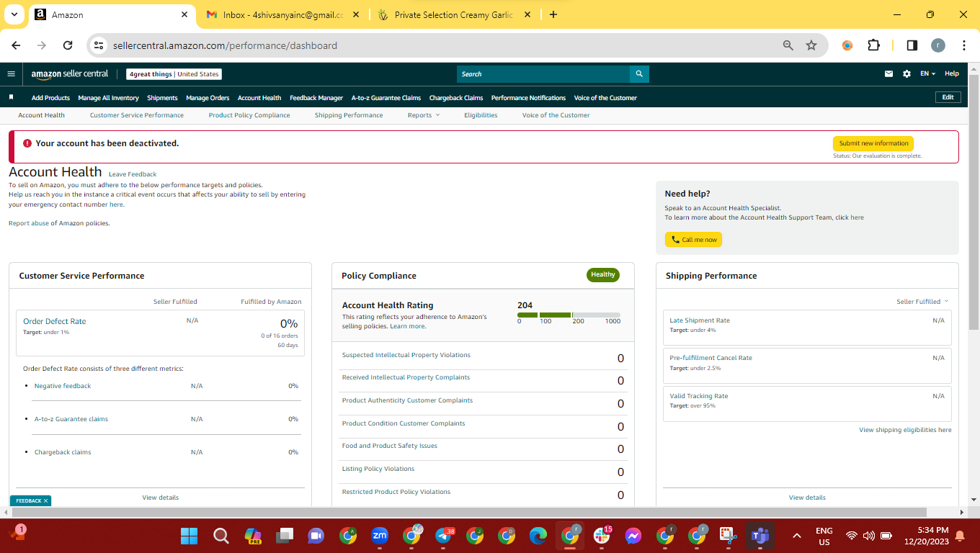Screen dimensions: 980x553
Task: Open Windows taskbar search
Action: [221, 536]
